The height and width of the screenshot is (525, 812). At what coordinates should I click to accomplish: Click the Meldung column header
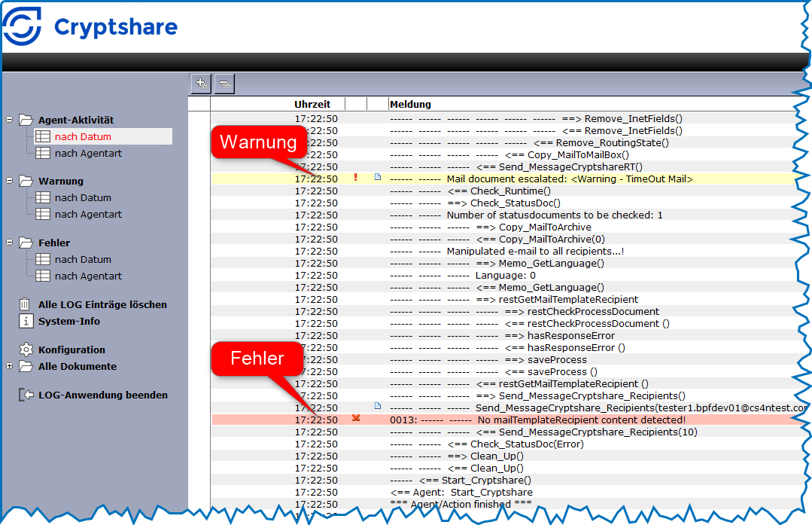pos(410,104)
